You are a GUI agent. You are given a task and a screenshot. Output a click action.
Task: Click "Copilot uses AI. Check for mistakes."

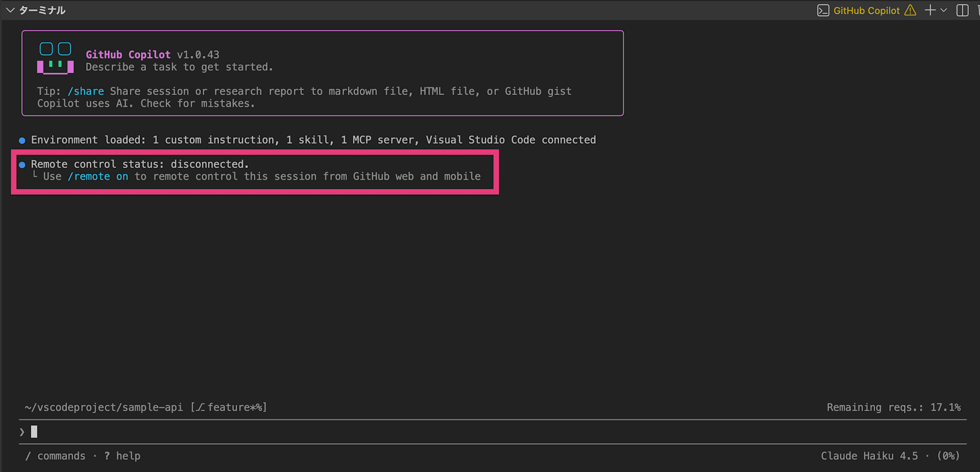(x=146, y=103)
